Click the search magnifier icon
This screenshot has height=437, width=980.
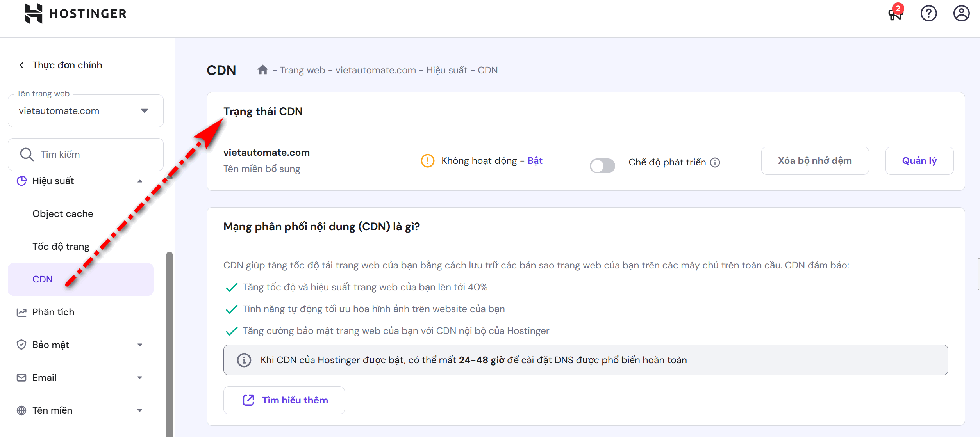coord(27,155)
